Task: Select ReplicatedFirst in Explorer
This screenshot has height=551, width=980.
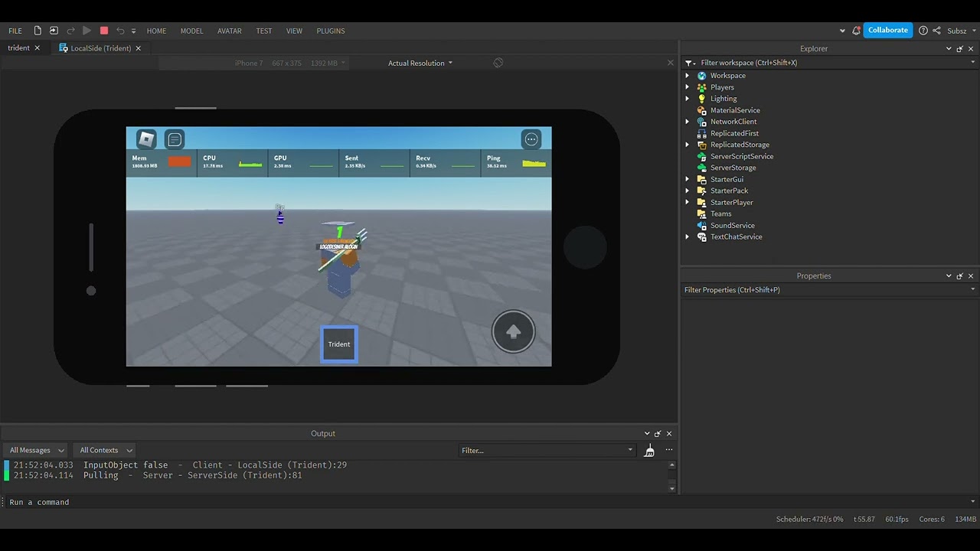Action: [x=734, y=133]
